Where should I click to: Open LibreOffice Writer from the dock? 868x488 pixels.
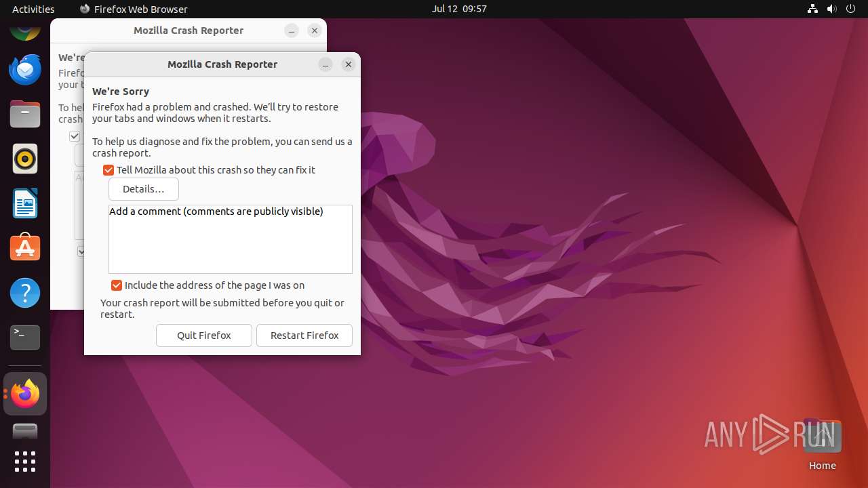point(25,203)
